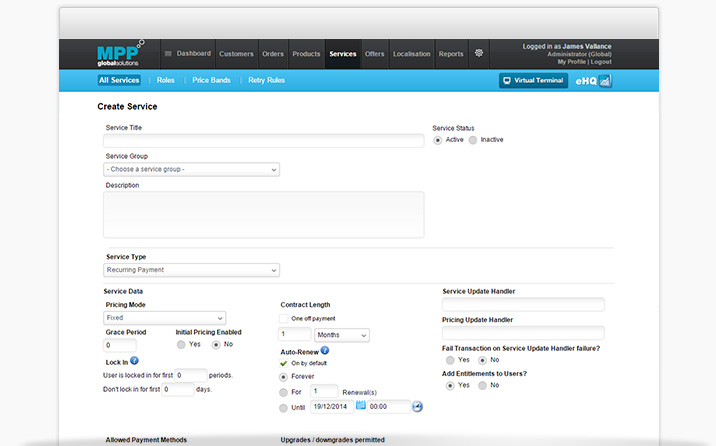Open the Customers menu
Viewport: 716px width, 446px height.
(x=236, y=54)
